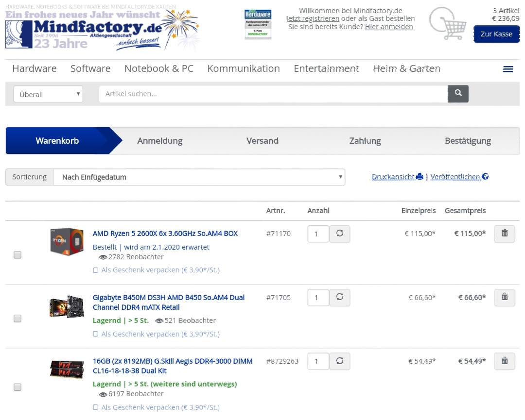
Task: Click article number #71705
Action: [x=278, y=298]
